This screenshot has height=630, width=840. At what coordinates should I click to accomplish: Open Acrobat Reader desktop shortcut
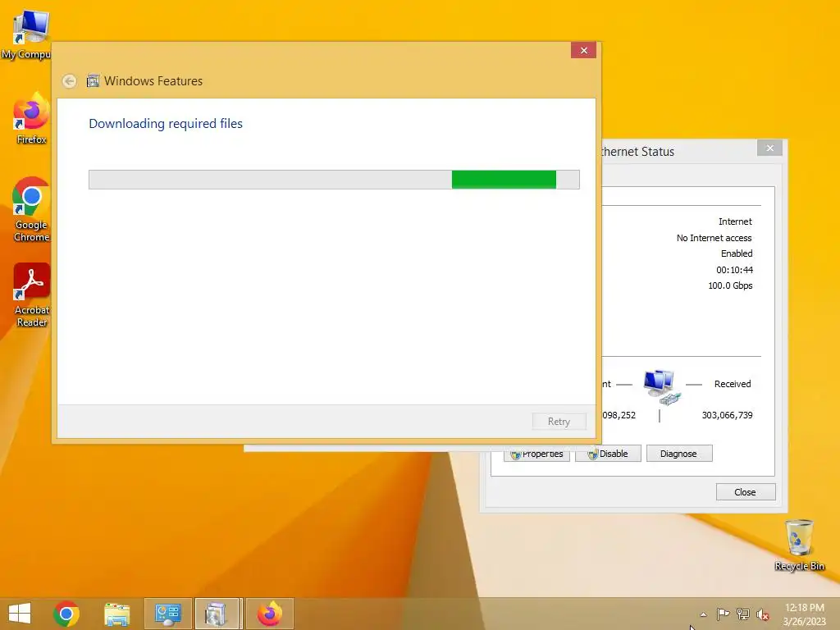pos(31,294)
